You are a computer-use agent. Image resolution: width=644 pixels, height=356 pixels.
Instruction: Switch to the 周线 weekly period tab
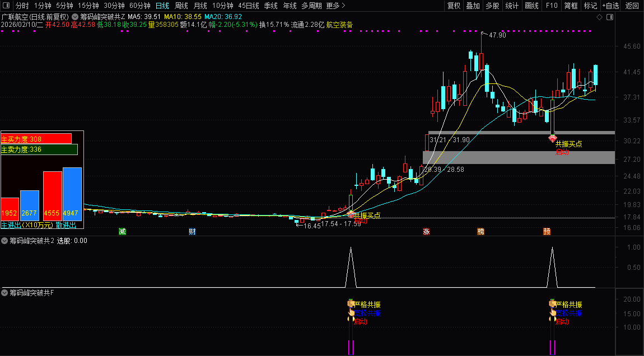click(x=181, y=6)
